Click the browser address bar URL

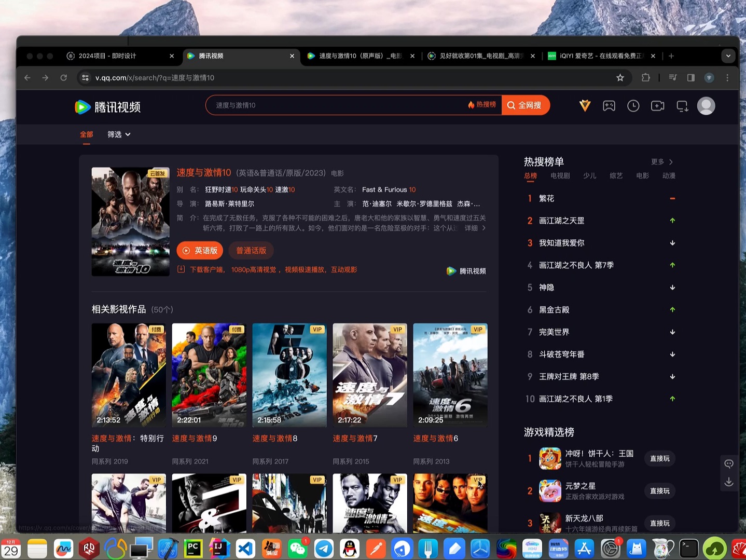point(155,78)
